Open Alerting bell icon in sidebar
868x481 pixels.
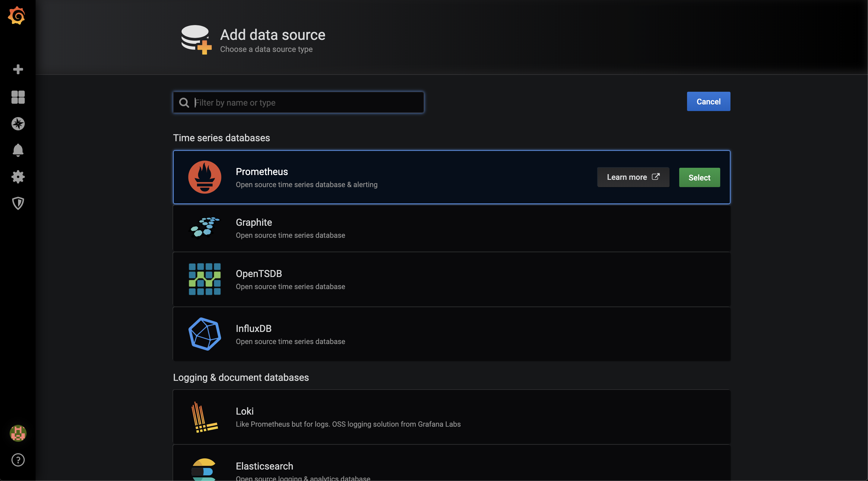[x=18, y=150]
